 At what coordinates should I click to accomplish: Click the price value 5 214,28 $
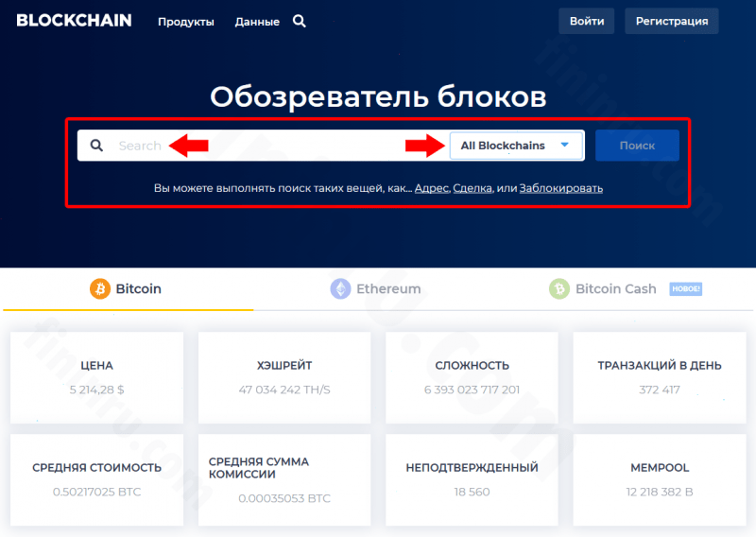(x=96, y=390)
